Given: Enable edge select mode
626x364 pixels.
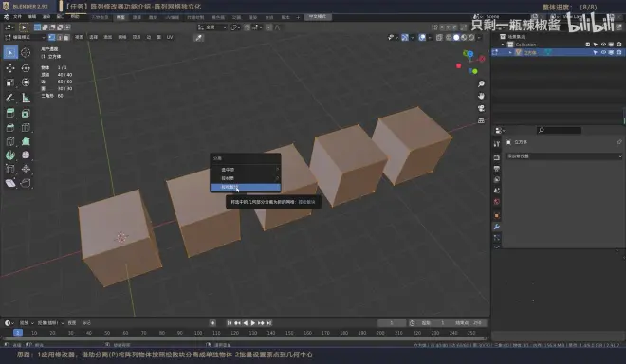Looking at the screenshot, I should click(60, 37).
